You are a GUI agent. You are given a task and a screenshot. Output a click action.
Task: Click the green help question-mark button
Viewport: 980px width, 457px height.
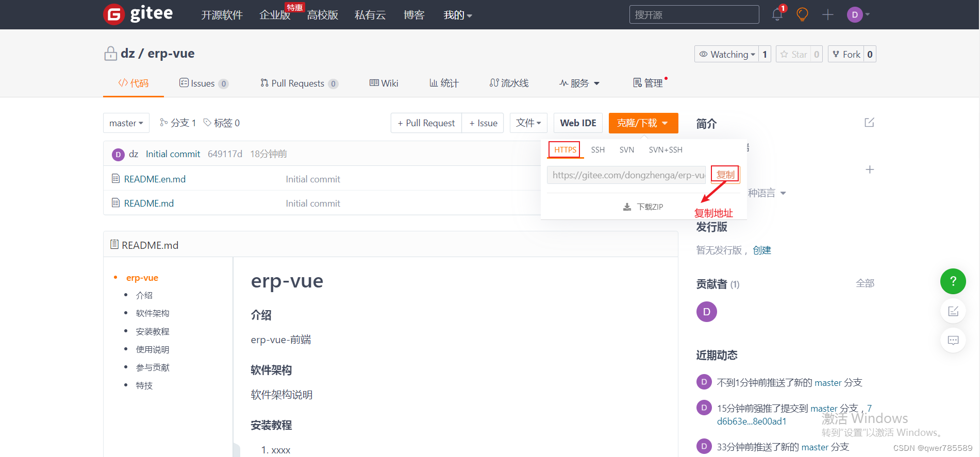coord(953,281)
